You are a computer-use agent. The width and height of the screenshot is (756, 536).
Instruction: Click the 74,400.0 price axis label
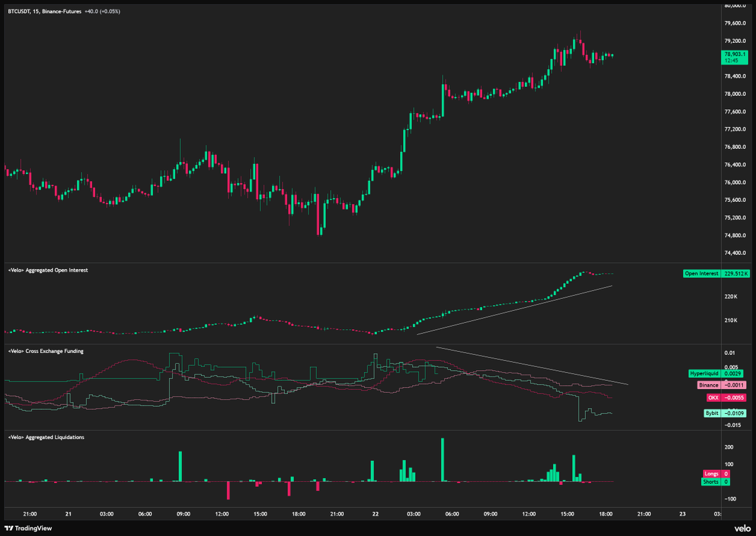(736, 253)
